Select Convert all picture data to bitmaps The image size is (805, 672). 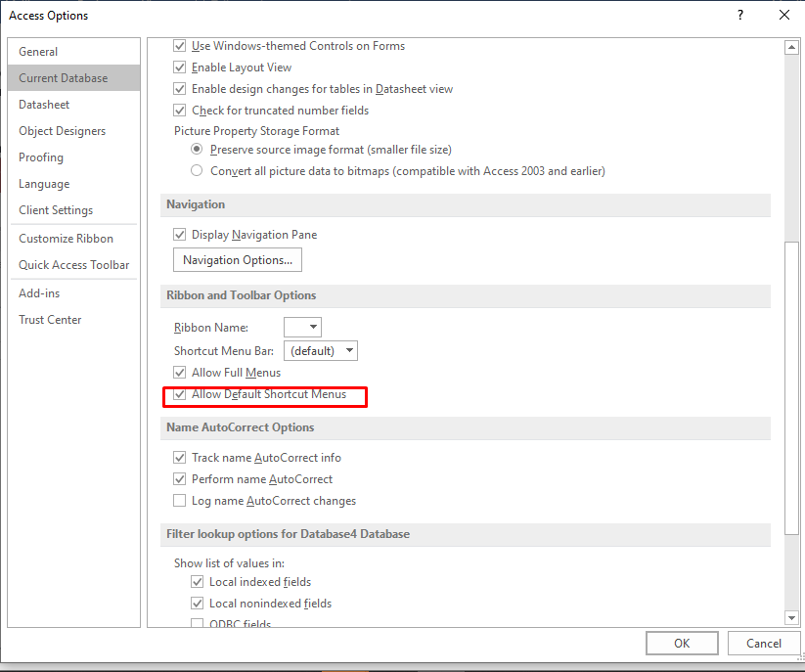197,170
